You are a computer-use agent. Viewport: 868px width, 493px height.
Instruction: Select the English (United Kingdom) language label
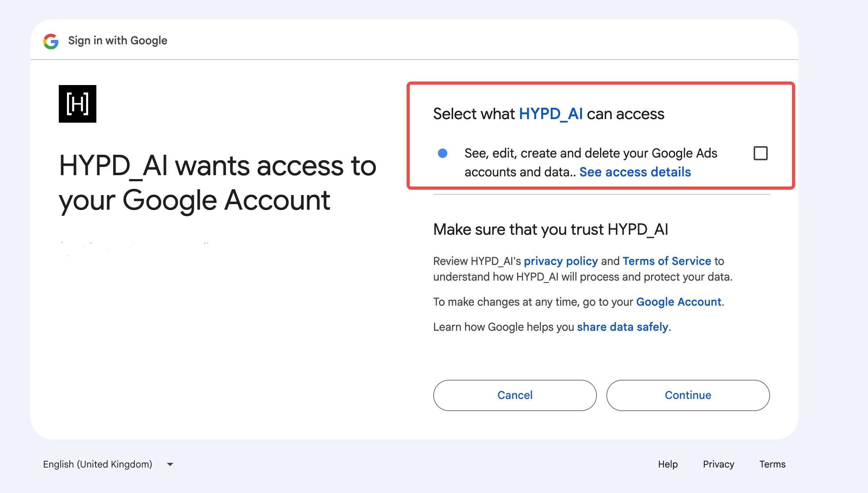pyautogui.click(x=98, y=464)
